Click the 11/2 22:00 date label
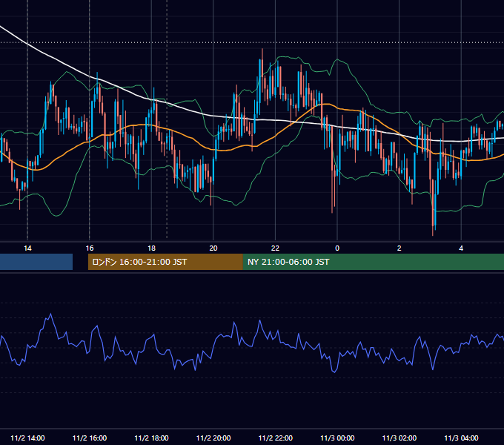Viewport: 504px width, 445px height. click(276, 438)
